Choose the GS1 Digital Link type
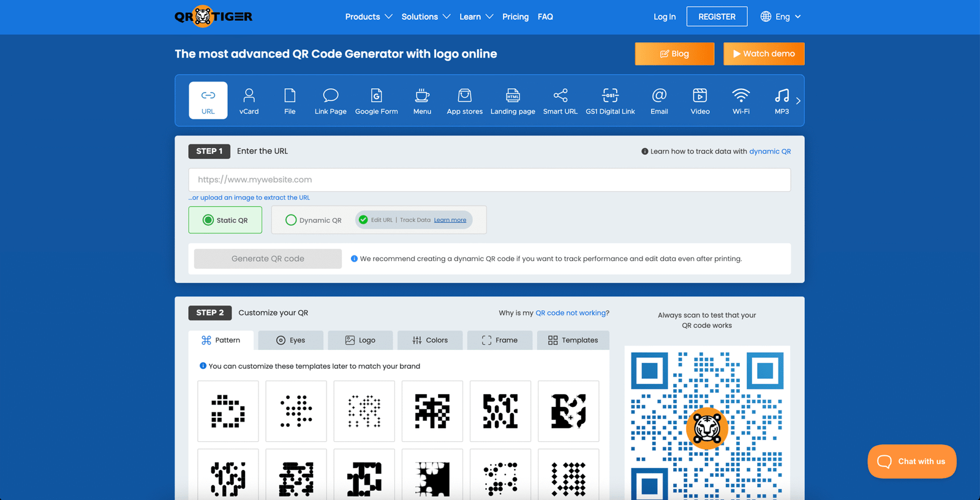 pyautogui.click(x=610, y=100)
